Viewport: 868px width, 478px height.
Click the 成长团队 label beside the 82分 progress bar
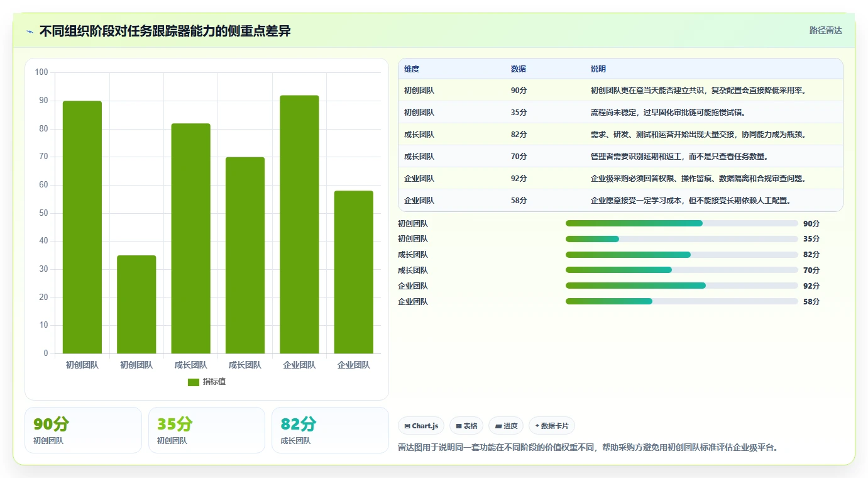pyautogui.click(x=413, y=255)
